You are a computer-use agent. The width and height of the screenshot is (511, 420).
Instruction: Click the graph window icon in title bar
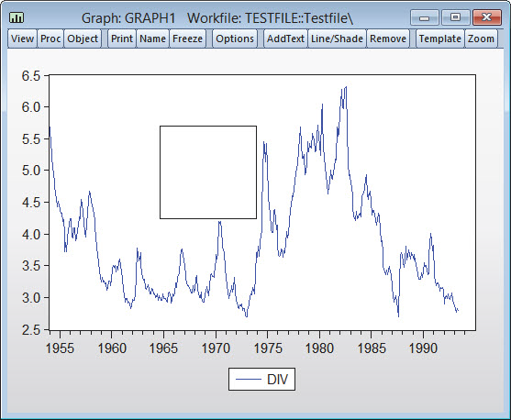click(x=17, y=17)
